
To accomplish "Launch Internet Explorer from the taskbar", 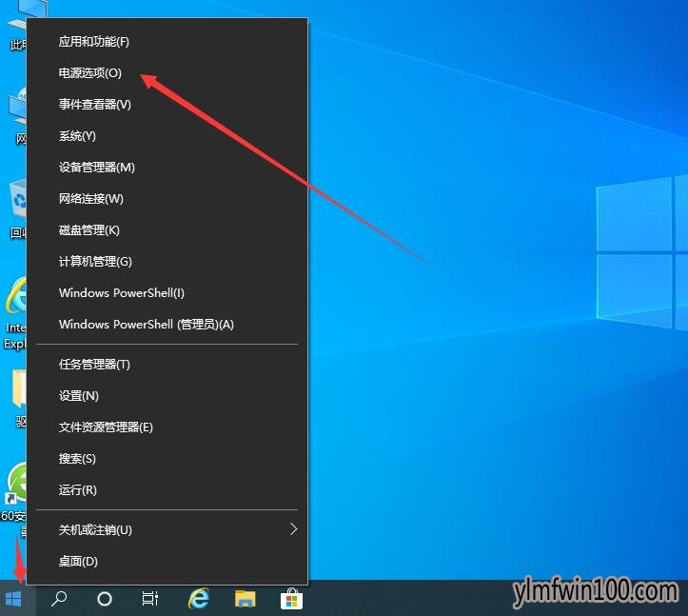I will pos(198,599).
